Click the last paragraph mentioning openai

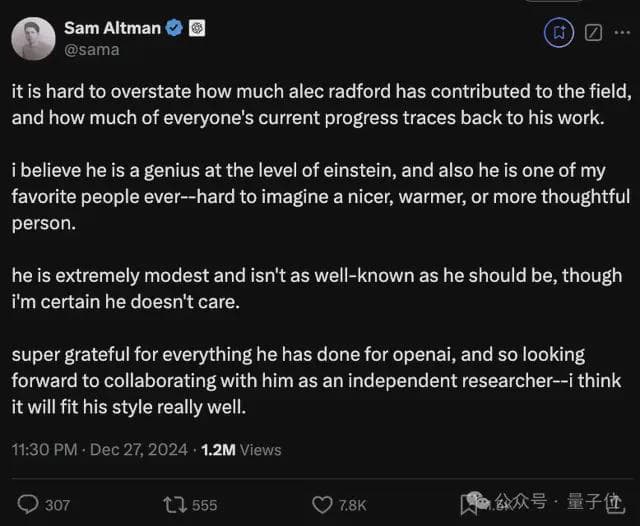click(x=315, y=381)
